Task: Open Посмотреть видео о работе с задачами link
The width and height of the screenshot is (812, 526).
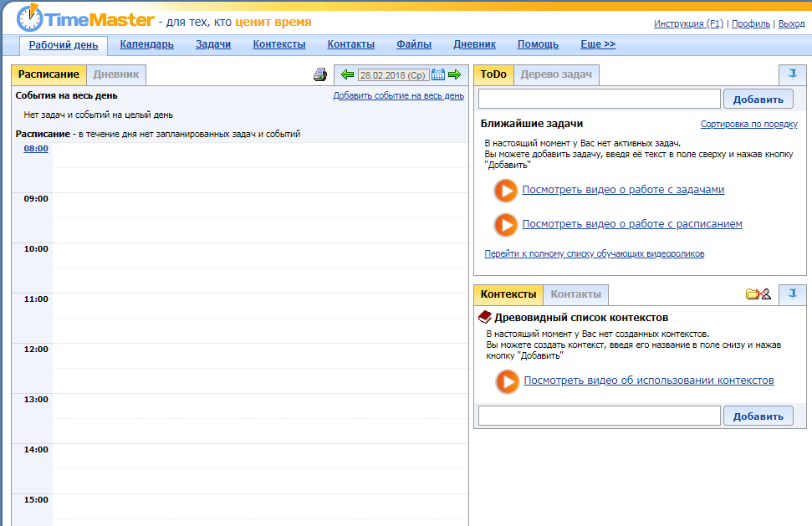Action: pyautogui.click(x=623, y=190)
